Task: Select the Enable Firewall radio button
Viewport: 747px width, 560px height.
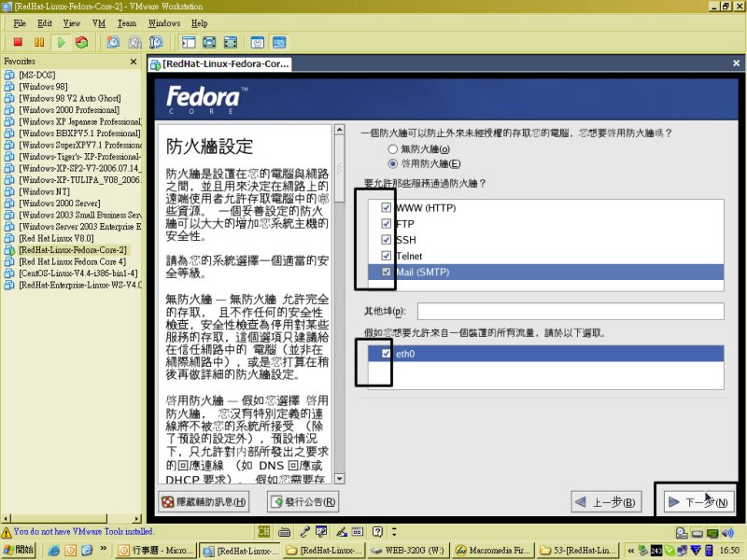Action: pyautogui.click(x=392, y=164)
